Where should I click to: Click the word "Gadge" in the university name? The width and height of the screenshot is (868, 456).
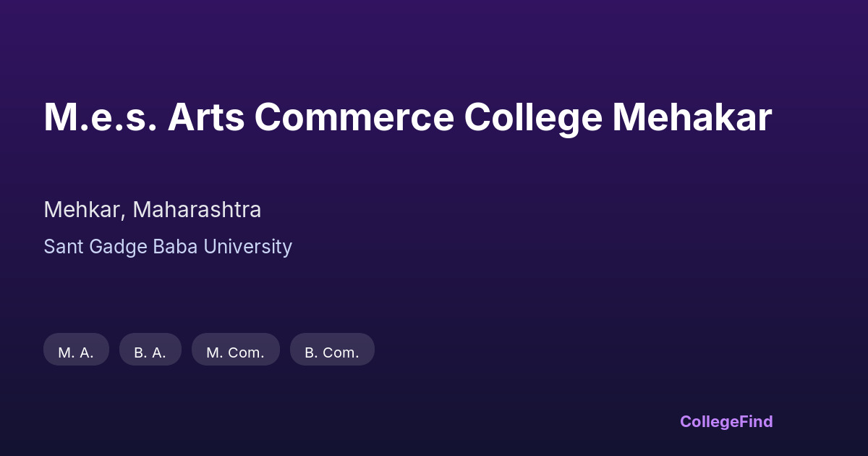[x=114, y=247]
